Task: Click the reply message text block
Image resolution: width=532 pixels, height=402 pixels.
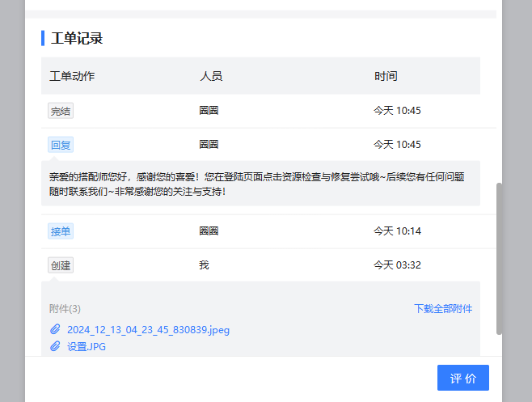Action: click(x=257, y=184)
